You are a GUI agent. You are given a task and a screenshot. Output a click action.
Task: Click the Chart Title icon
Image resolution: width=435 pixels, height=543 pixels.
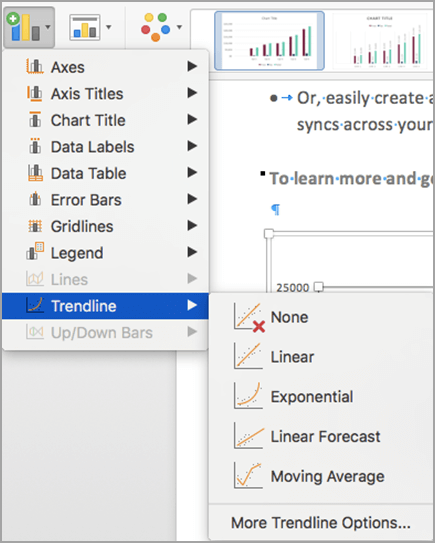click(35, 119)
